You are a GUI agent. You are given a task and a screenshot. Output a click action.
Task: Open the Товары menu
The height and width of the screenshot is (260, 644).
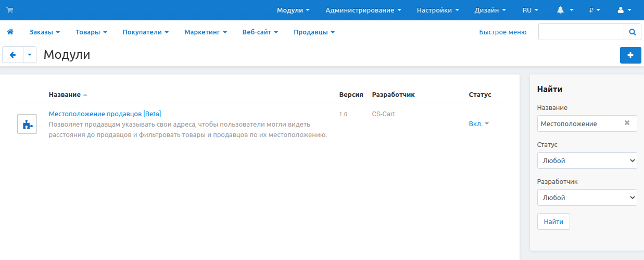coord(91,32)
